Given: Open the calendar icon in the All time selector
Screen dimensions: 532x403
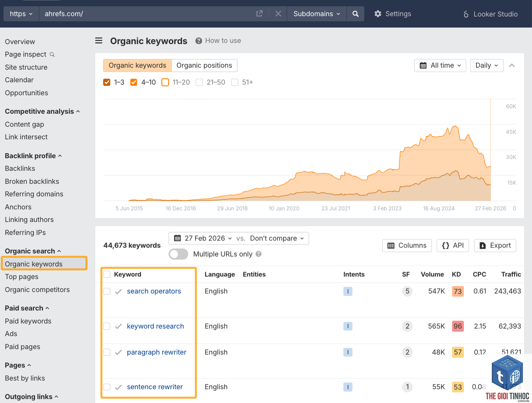Looking at the screenshot, I should pos(423,65).
